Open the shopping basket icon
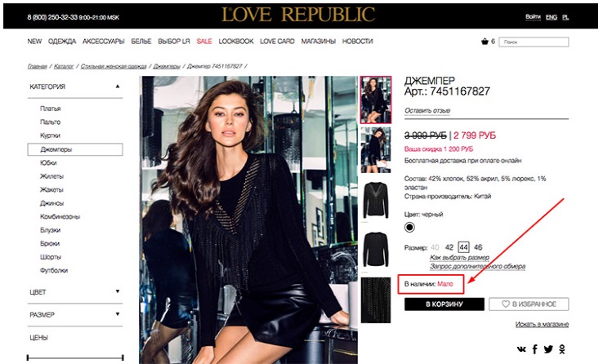The width and height of the screenshot is (603, 364). 485,41
